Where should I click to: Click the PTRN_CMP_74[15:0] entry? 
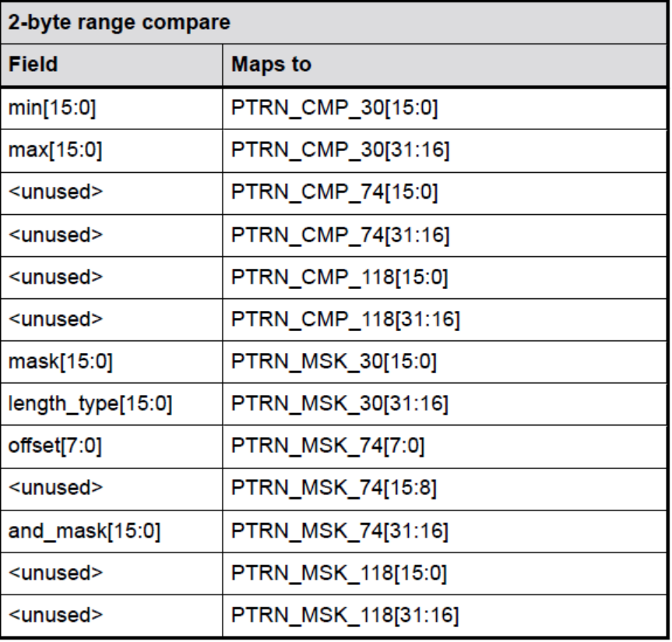[333, 191]
